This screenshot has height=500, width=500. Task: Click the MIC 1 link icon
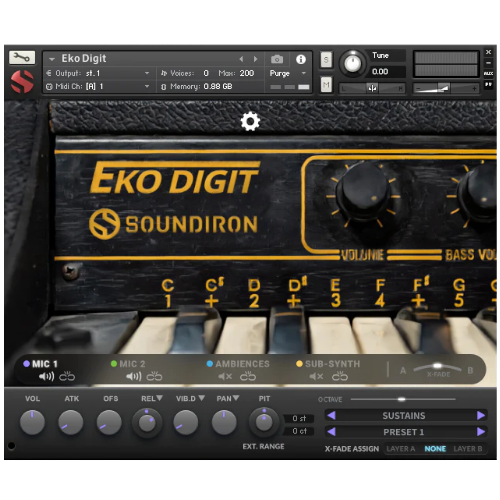[x=67, y=376]
